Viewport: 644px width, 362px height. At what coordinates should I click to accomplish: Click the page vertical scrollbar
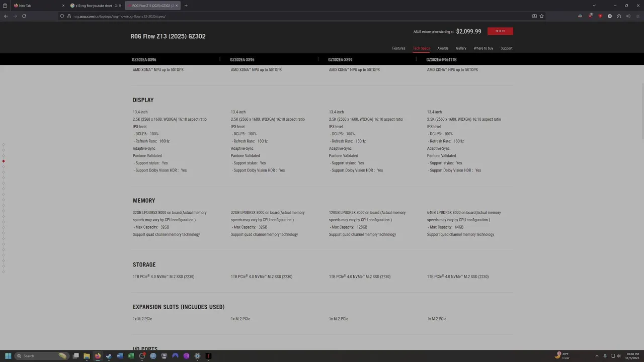(x=642, y=111)
